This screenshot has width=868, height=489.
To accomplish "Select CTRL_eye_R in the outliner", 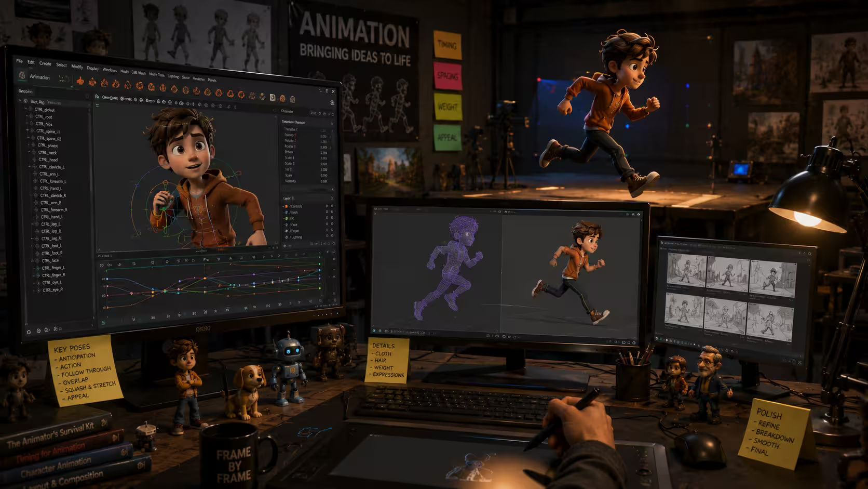I will (52, 290).
